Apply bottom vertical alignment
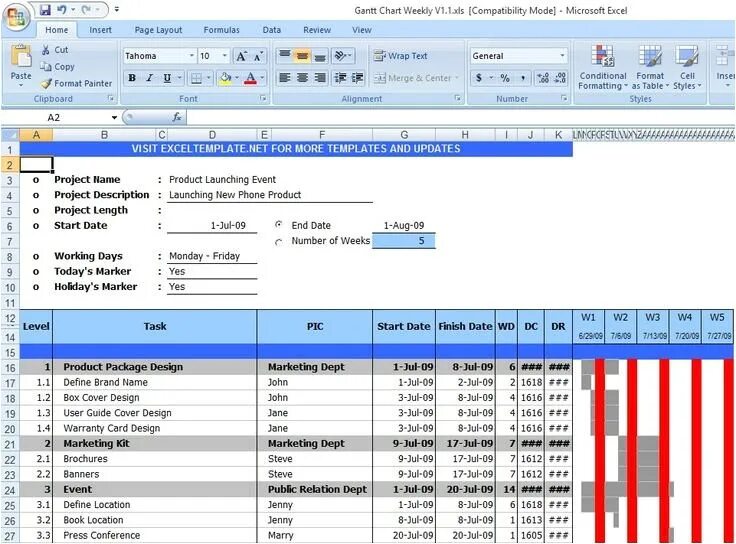 320,56
